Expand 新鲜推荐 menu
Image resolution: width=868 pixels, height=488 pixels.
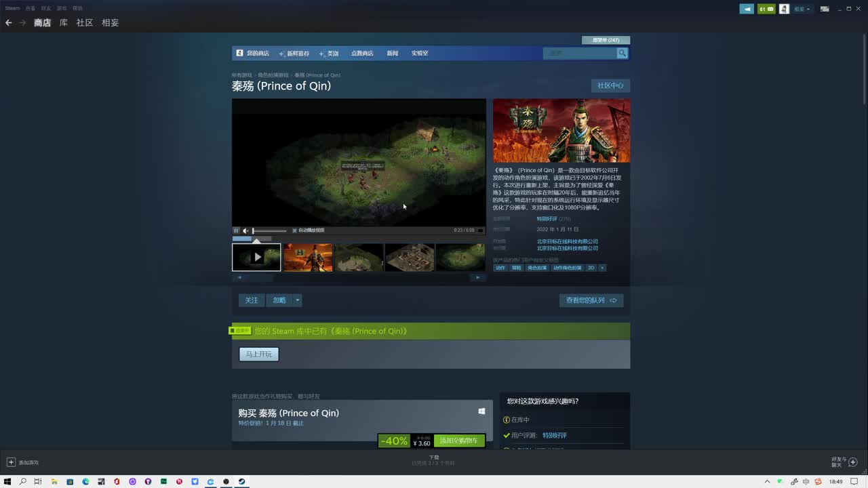(295, 53)
